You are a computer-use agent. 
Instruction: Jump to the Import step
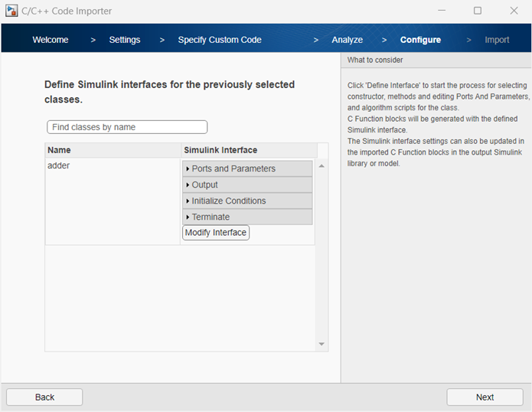[497, 40]
